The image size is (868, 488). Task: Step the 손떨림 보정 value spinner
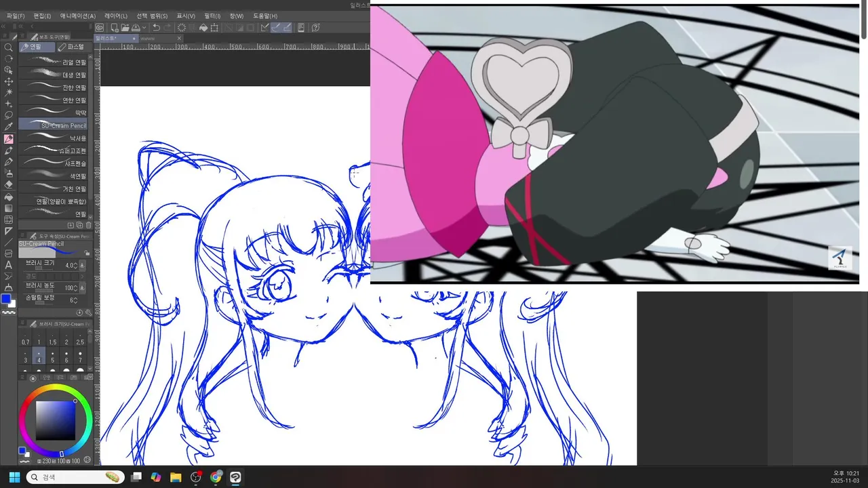pyautogui.click(x=75, y=300)
